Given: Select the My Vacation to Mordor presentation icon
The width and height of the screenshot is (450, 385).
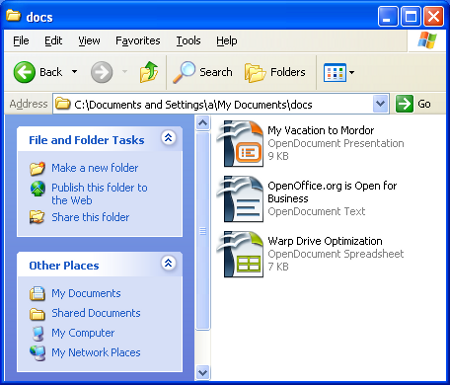Looking at the screenshot, I should click(x=241, y=143).
